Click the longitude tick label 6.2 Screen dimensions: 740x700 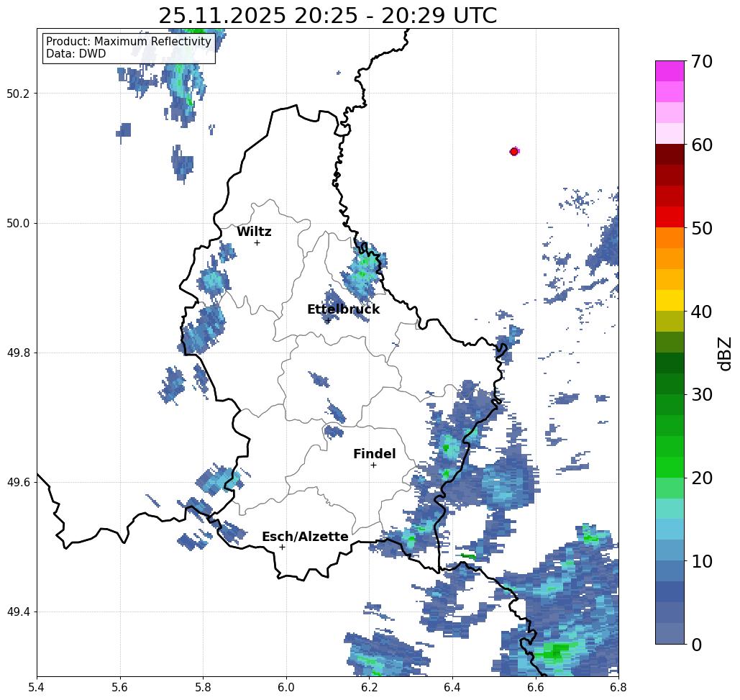pos(369,687)
